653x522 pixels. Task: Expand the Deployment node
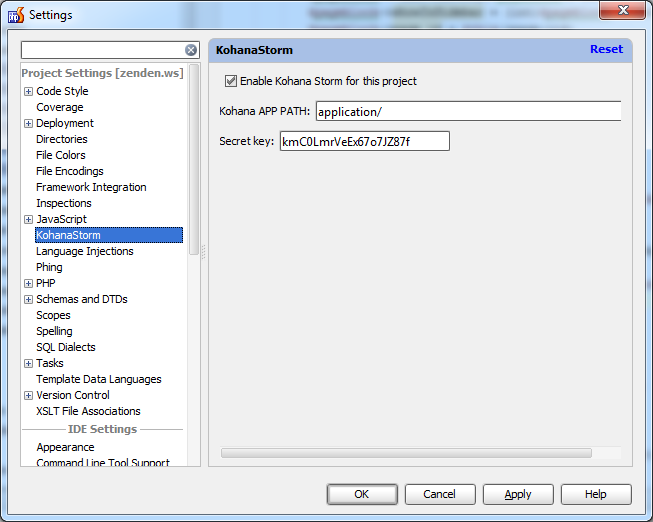pos(28,123)
